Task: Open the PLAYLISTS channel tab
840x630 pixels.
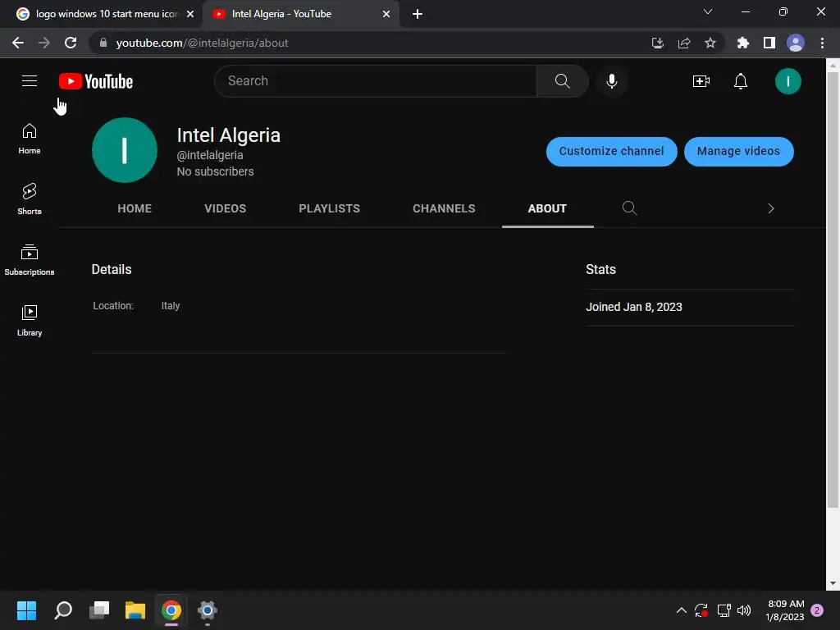Action: [x=330, y=208]
